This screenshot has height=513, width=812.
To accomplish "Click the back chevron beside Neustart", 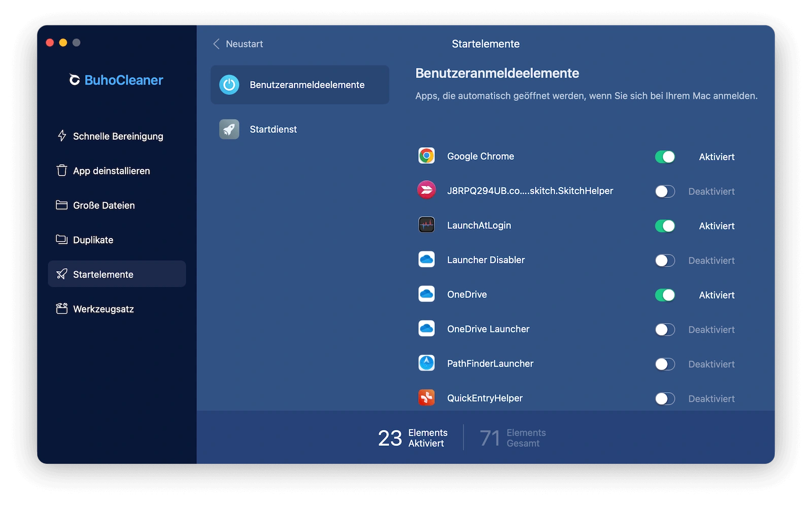I will click(x=216, y=44).
